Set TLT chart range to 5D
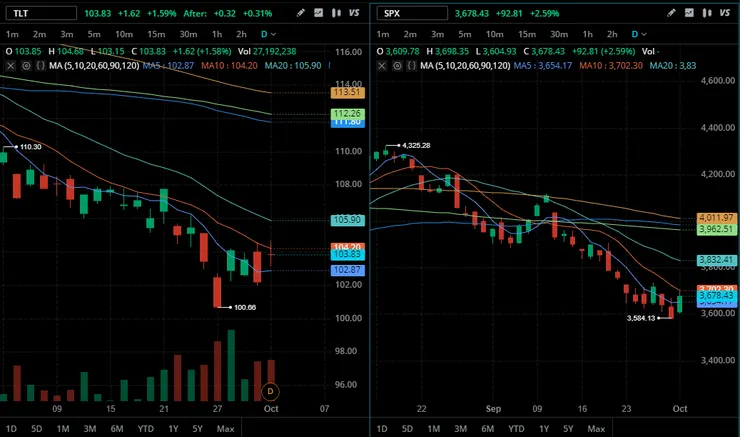The image size is (740, 437). click(x=36, y=429)
